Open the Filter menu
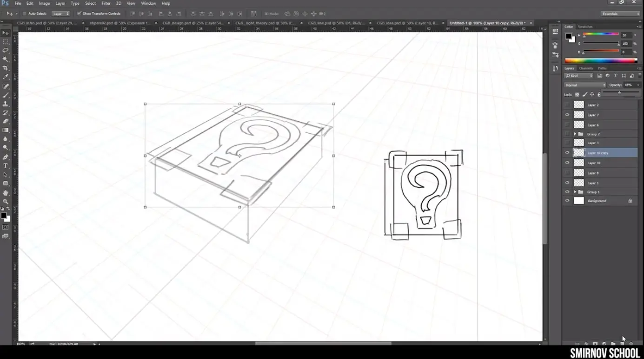This screenshot has height=359, width=644. click(106, 3)
